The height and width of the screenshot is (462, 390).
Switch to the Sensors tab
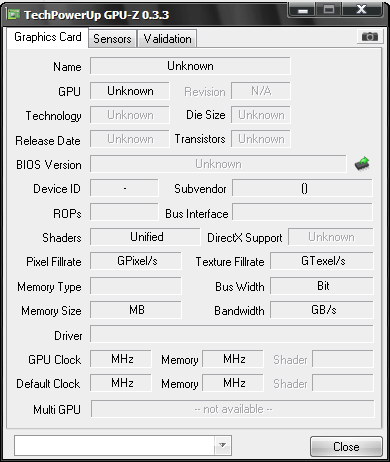coord(112,39)
